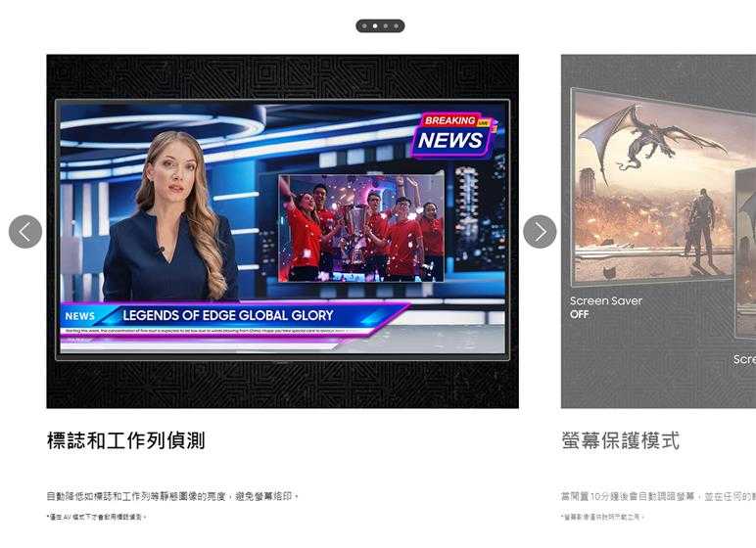
Task: Jump to the third pagination dot
Action: tap(386, 26)
